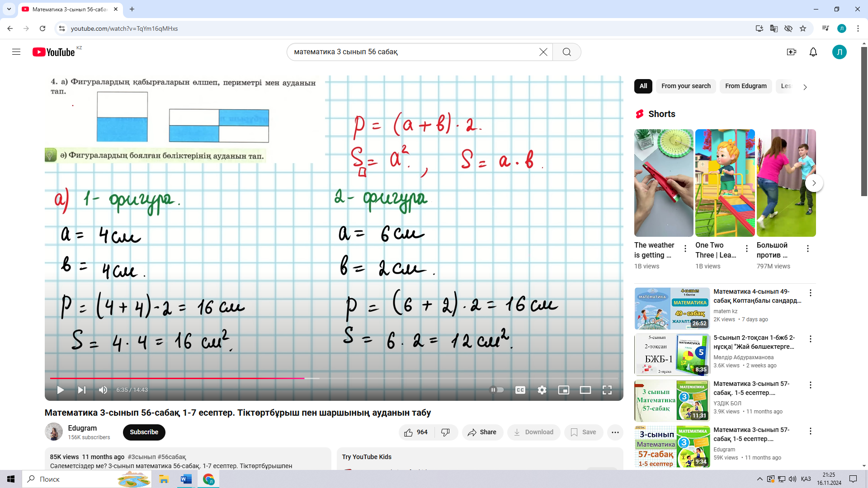Toggle closed captions CC button
Screen dimensions: 868x488
coord(520,390)
